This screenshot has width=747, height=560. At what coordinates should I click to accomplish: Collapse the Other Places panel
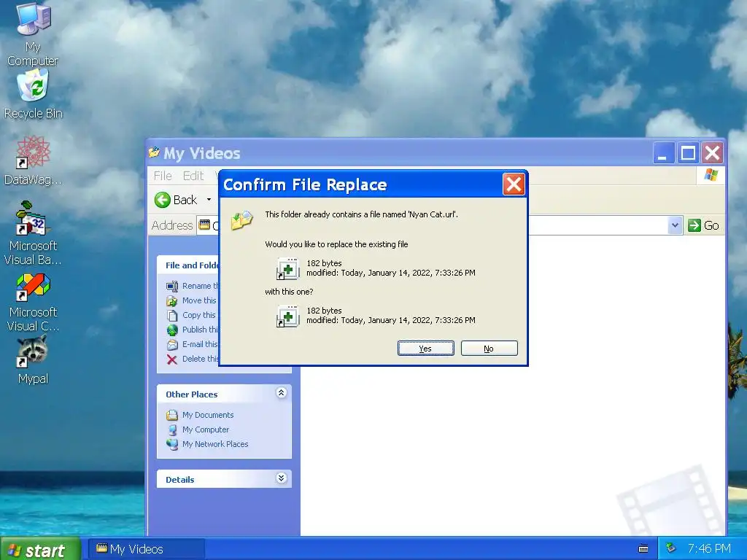[x=281, y=393]
